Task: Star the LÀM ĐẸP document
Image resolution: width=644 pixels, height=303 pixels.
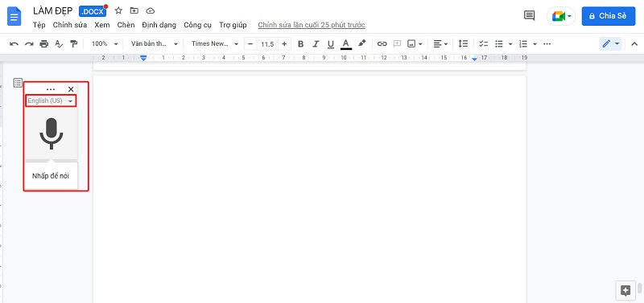Action: pos(118,10)
